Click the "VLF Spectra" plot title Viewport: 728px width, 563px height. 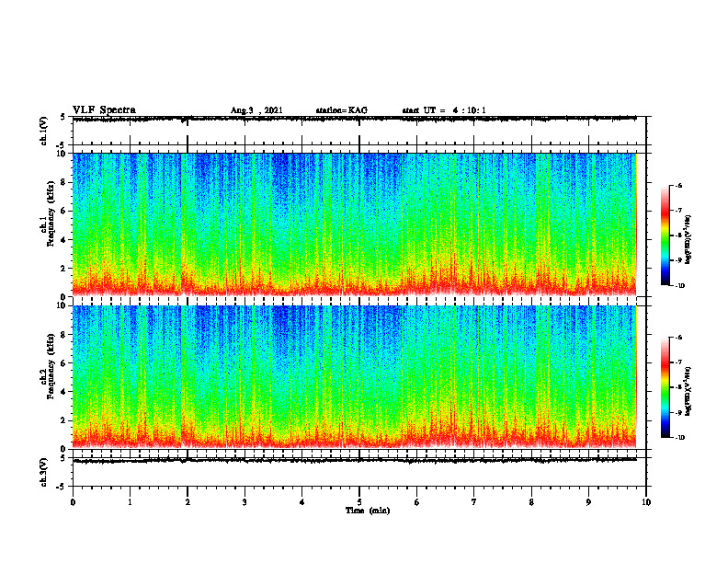(x=104, y=110)
